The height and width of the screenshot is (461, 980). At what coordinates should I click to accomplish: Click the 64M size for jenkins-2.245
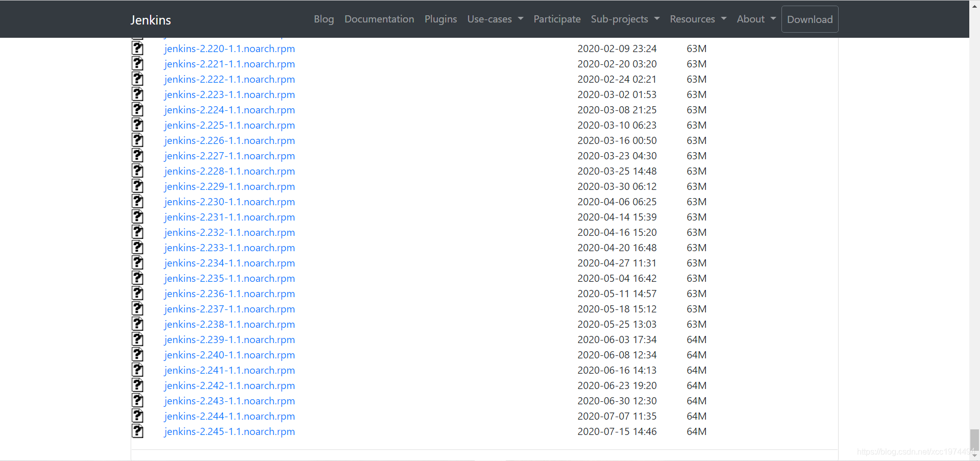tap(697, 431)
